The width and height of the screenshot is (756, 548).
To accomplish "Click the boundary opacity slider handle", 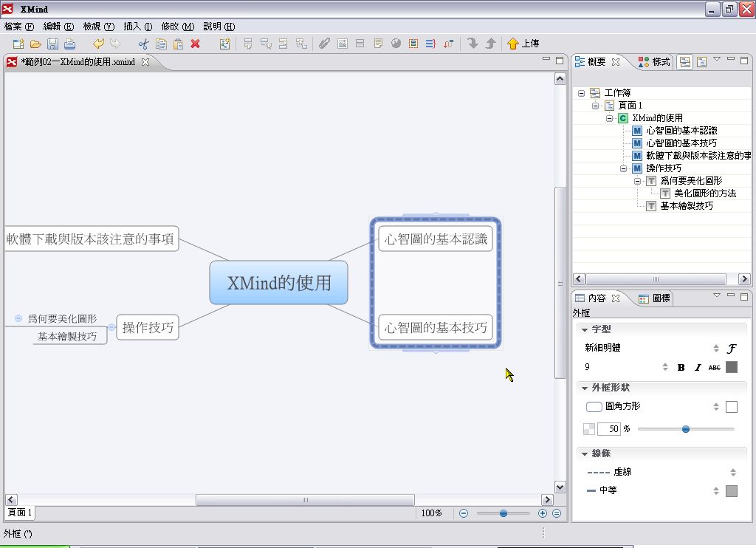I will pyautogui.click(x=686, y=429).
